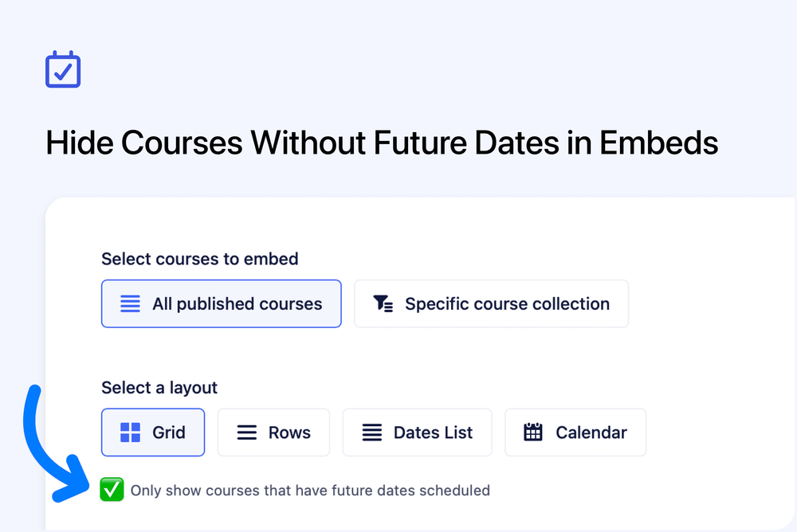The image size is (797, 532).
Task: Switch layout to Rows
Action: pos(273,432)
